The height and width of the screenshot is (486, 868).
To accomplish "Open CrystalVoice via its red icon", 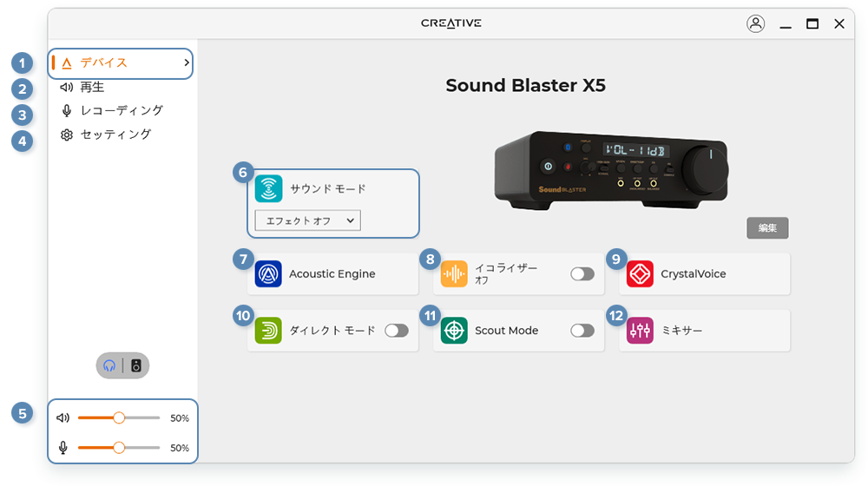I will (640, 274).
